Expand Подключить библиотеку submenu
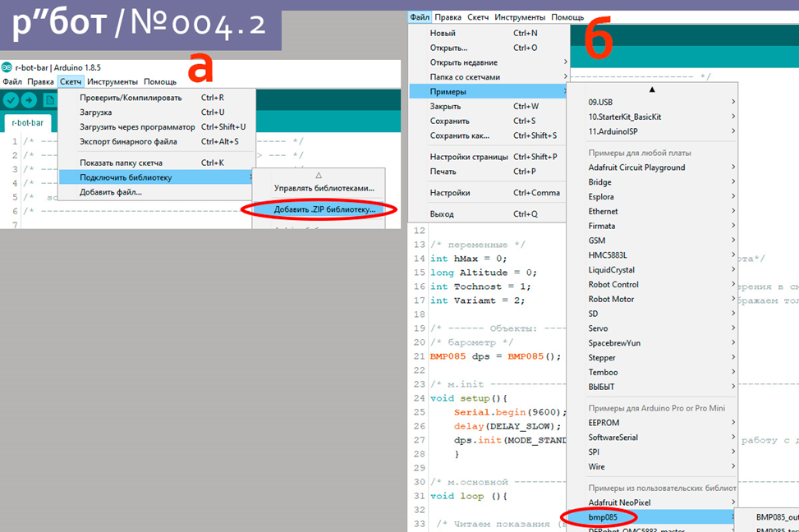799x532 pixels. (157, 177)
